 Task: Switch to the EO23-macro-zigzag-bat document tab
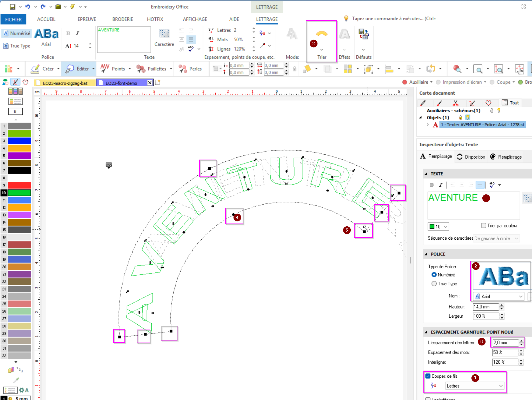[x=65, y=83]
